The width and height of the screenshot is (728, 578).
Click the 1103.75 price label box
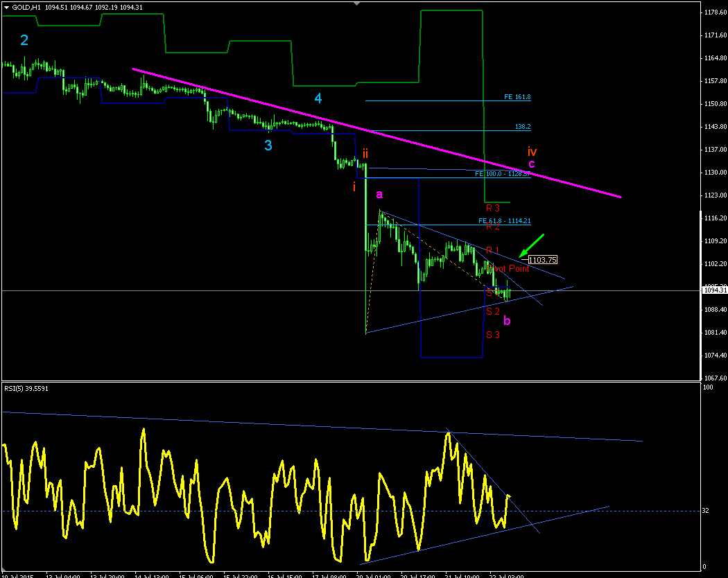pos(542,260)
